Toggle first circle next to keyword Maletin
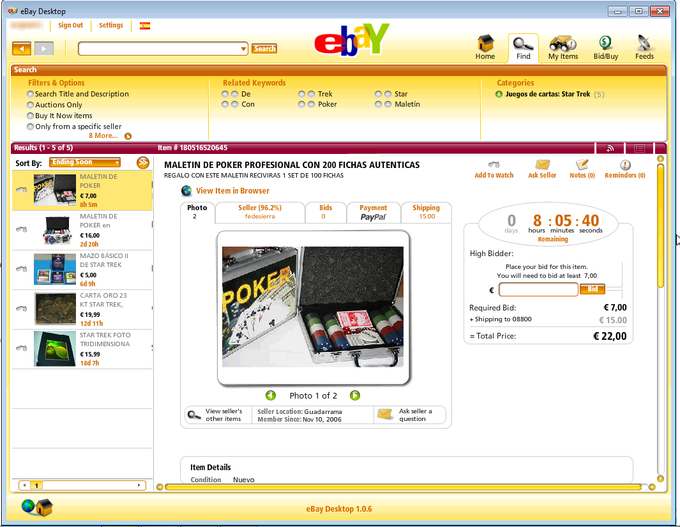This screenshot has height=527, width=680. coord(378,105)
